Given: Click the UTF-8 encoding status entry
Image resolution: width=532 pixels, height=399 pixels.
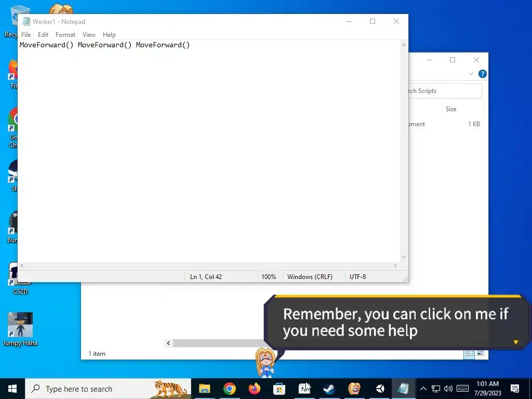Looking at the screenshot, I should [x=357, y=277].
